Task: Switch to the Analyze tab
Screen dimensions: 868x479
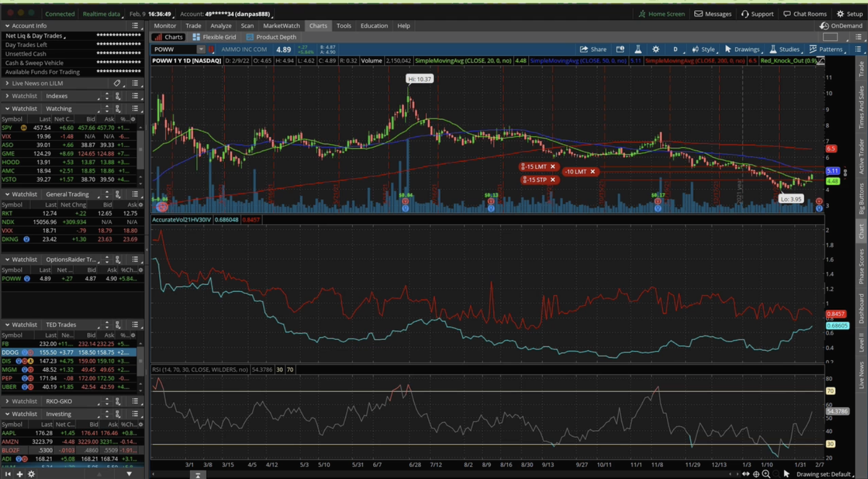Action: coord(221,26)
